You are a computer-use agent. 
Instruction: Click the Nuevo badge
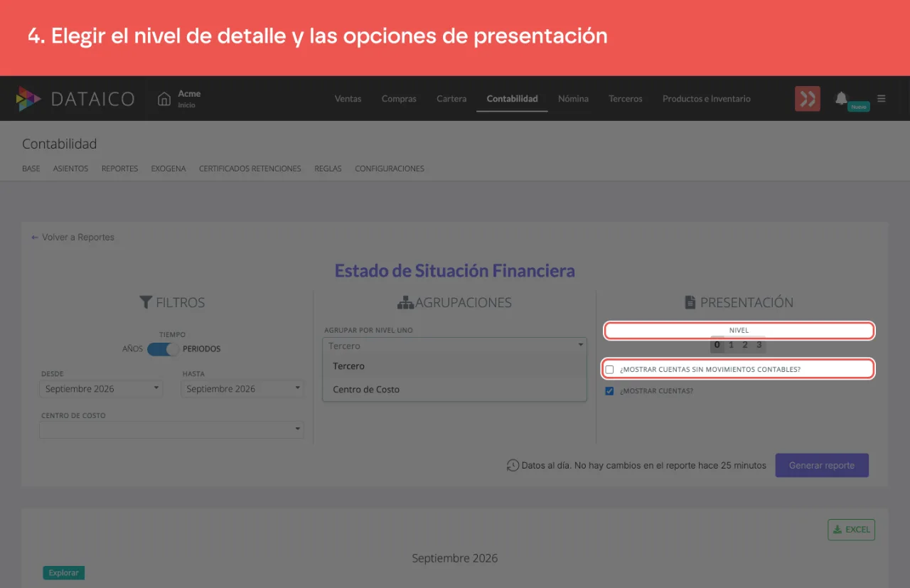coord(859,107)
